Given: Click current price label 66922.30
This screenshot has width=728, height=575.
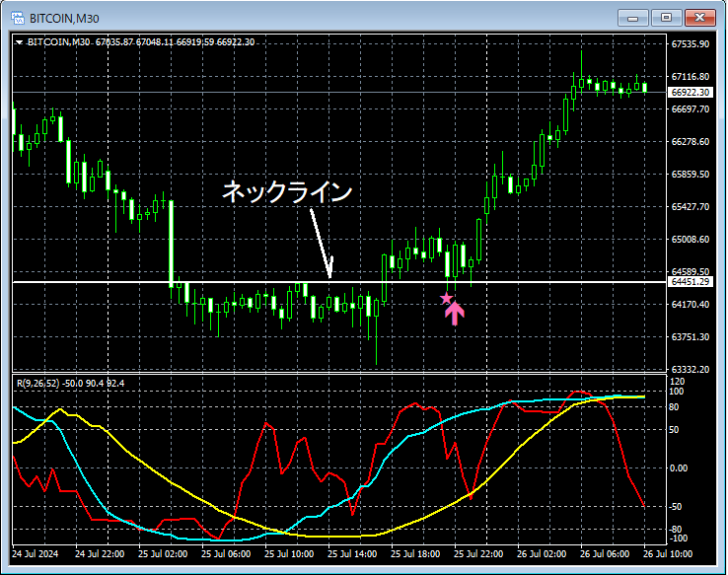Looking at the screenshot, I should click(691, 93).
